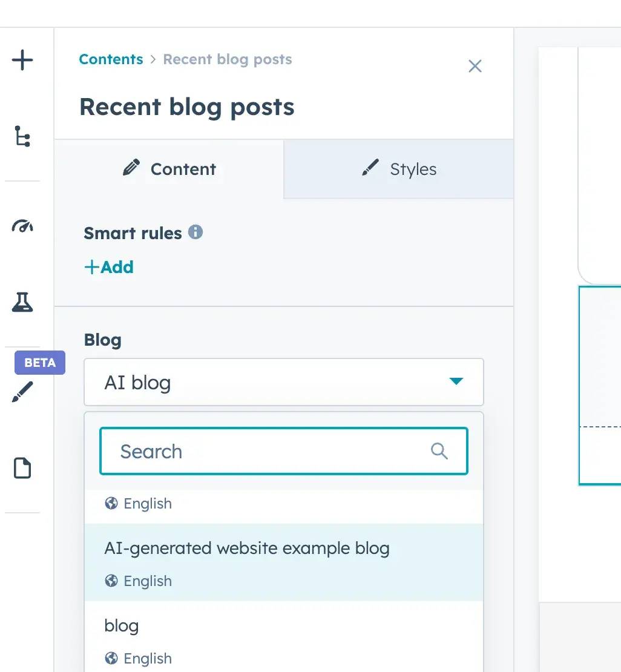Open the Blog selector showing AI blog
621x672 pixels.
(x=283, y=382)
